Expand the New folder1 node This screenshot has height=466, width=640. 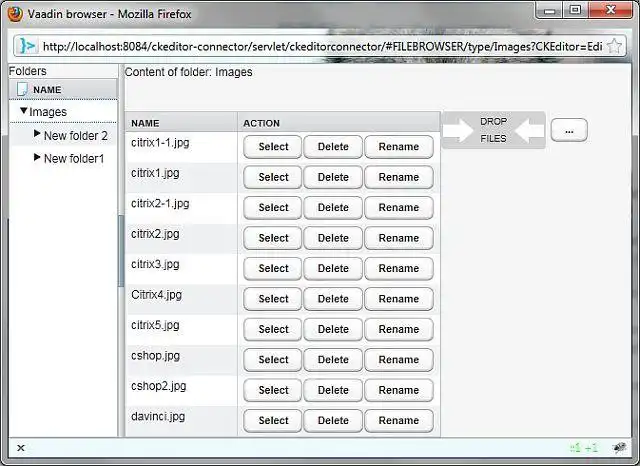tap(37, 157)
